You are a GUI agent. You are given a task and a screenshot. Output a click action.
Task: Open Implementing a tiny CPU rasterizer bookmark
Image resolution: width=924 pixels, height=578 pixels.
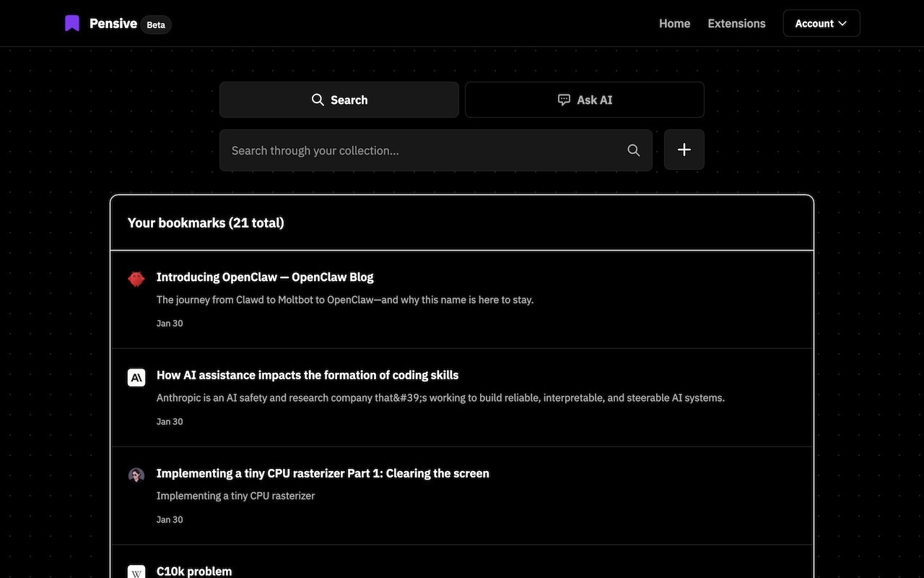(x=323, y=473)
